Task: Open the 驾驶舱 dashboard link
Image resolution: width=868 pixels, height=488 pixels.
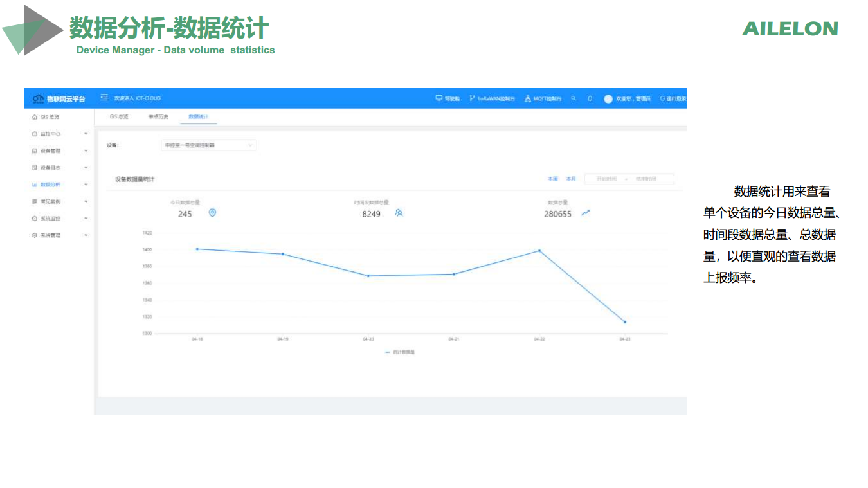Action: click(448, 98)
